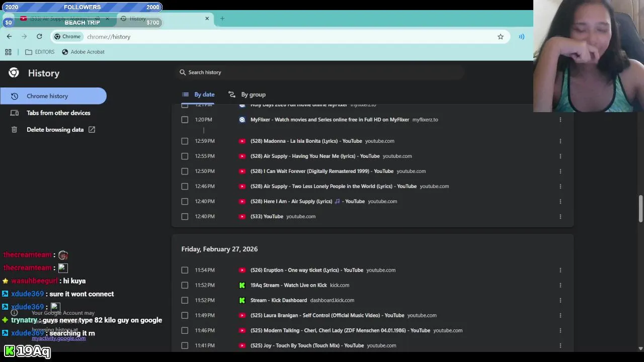Open a new tab with plus button

(222, 19)
